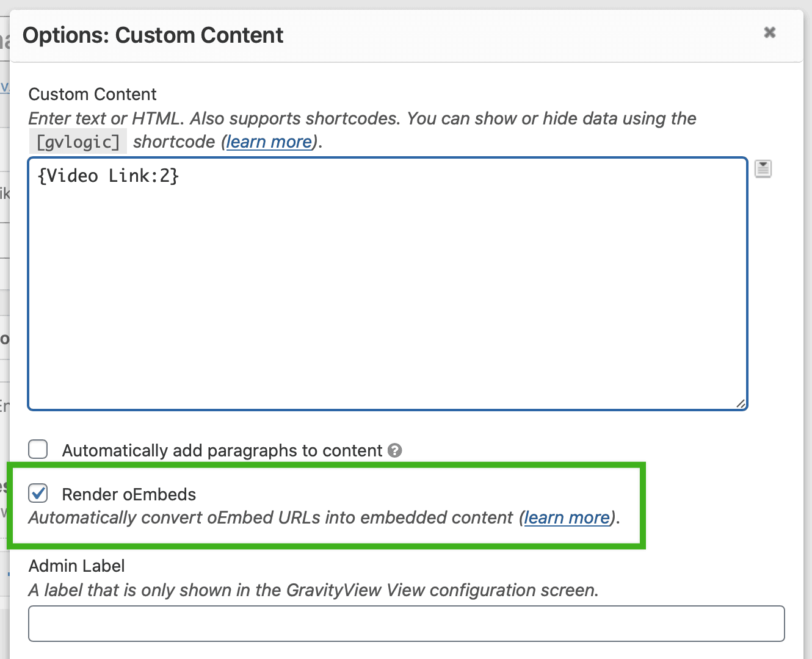Enable Automatically add paragraphs to content
This screenshot has width=812, height=659.
click(x=38, y=449)
